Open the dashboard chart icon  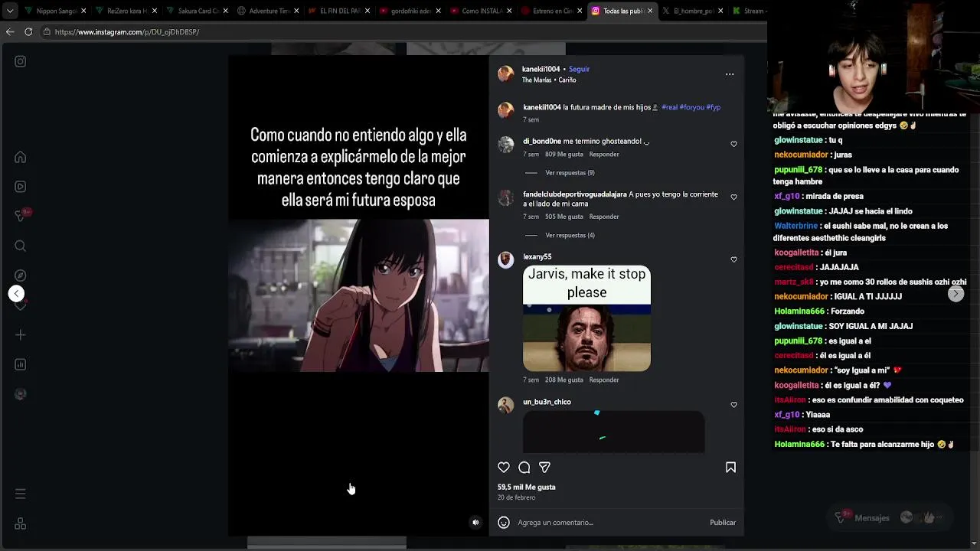[x=21, y=364]
